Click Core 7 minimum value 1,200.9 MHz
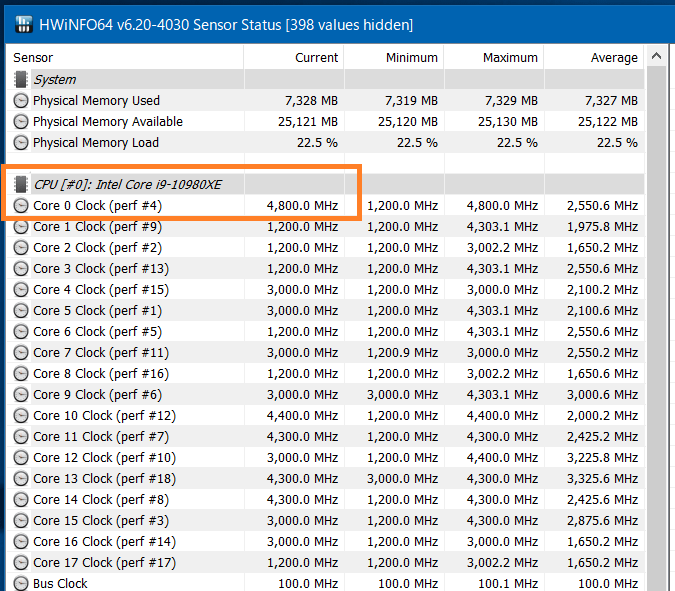 pos(402,353)
